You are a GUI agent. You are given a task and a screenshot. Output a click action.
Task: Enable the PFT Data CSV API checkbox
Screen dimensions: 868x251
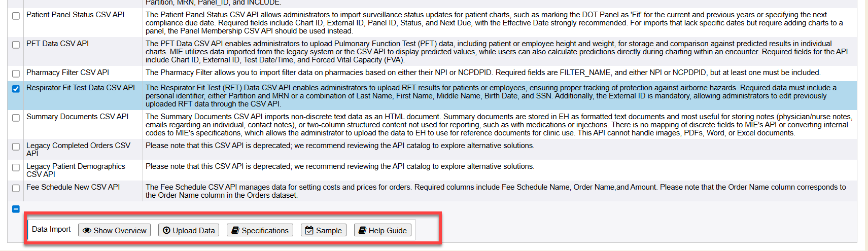(16, 45)
